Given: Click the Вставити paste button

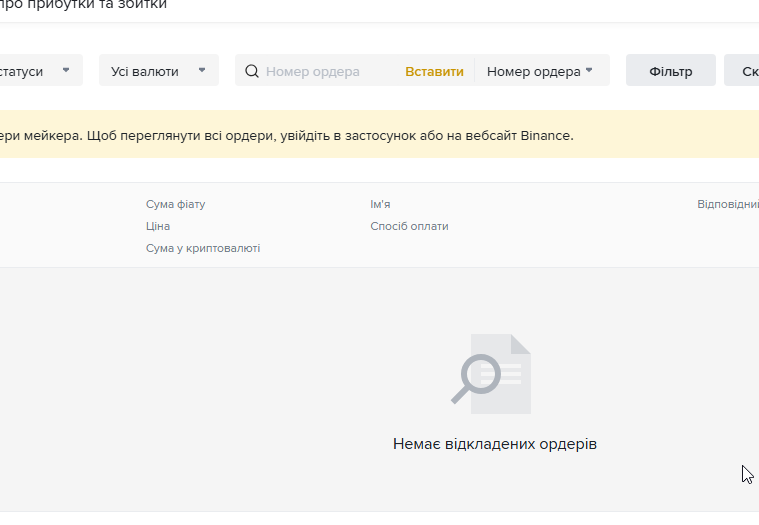Looking at the screenshot, I should pos(434,72).
